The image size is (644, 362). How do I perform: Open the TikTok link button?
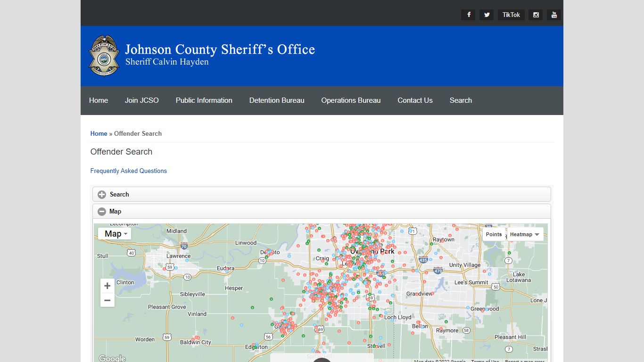[x=511, y=15]
